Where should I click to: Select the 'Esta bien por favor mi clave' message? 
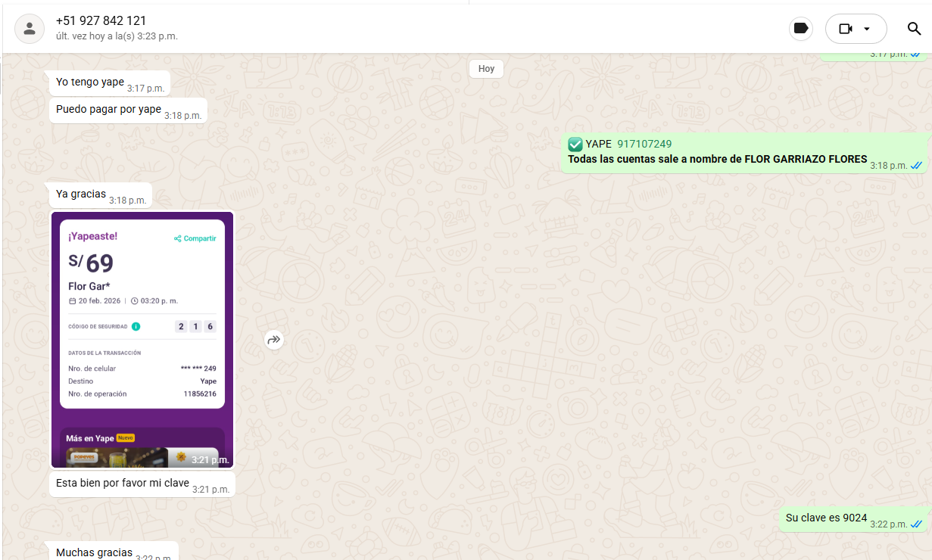tap(122, 483)
